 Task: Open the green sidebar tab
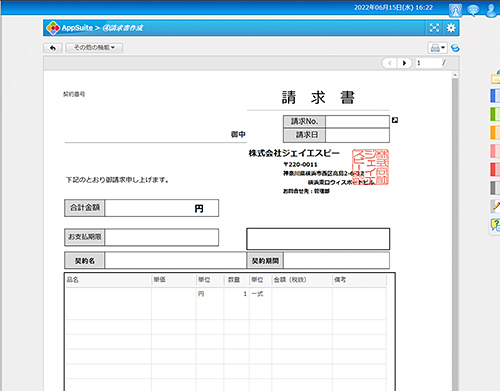tap(495, 114)
